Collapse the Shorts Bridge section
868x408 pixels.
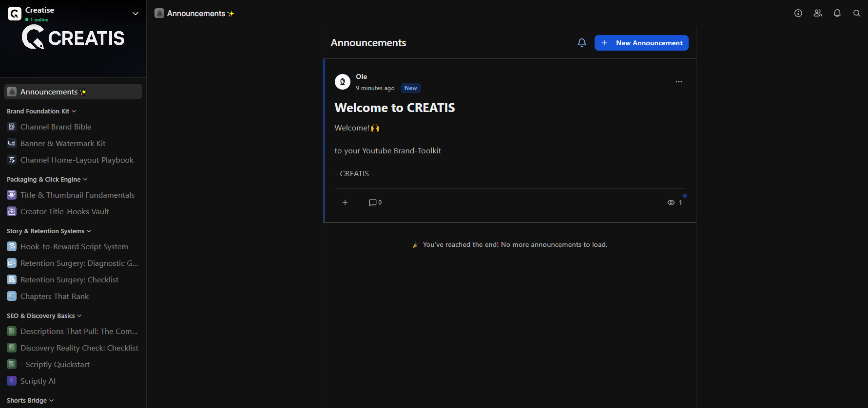30,400
